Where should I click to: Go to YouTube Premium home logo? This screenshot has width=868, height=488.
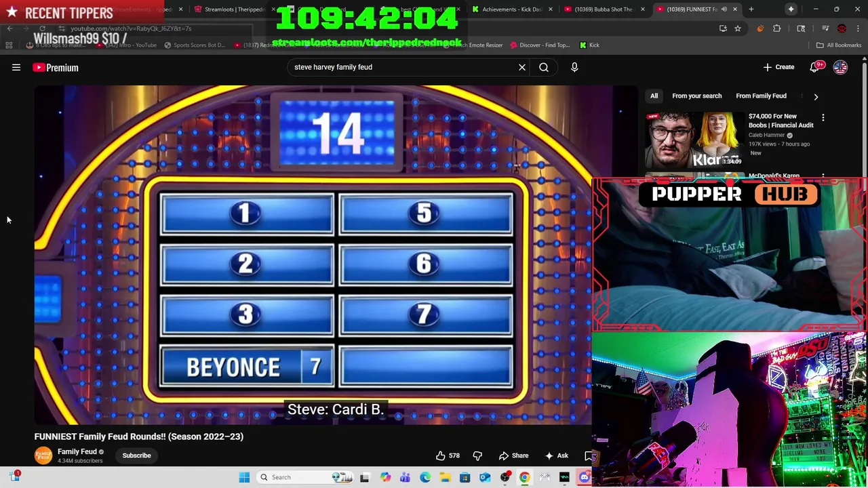coord(56,67)
